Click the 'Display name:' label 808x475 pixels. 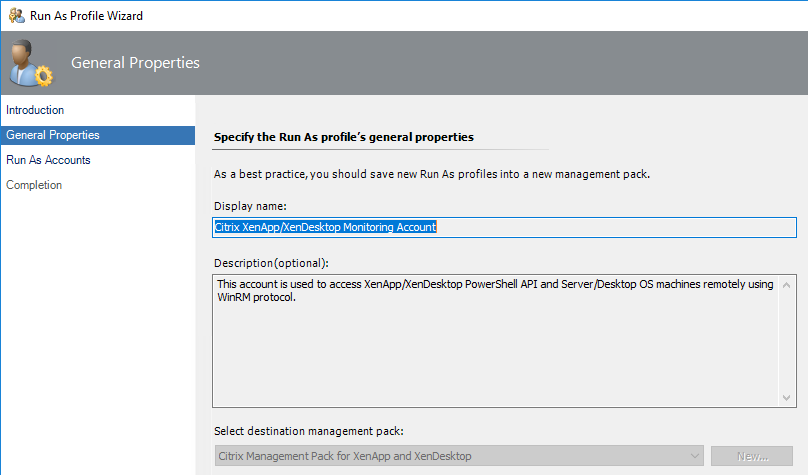250,206
